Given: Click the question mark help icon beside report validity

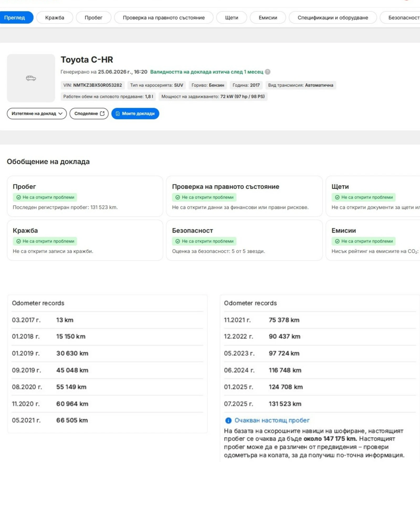Looking at the screenshot, I should (267, 72).
